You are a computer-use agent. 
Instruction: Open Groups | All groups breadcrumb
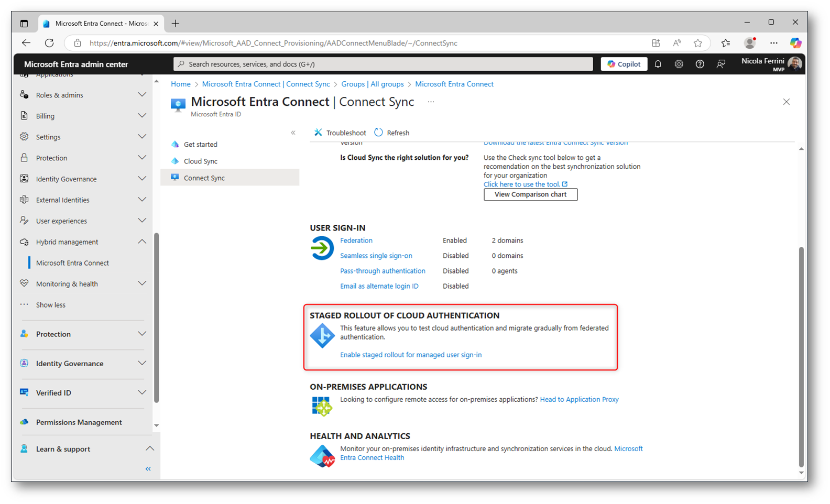coord(373,84)
